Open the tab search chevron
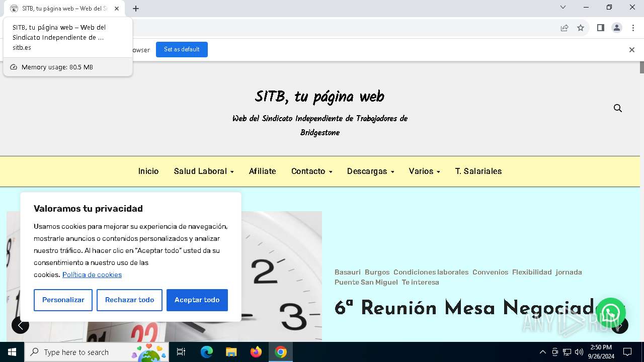 563,7
